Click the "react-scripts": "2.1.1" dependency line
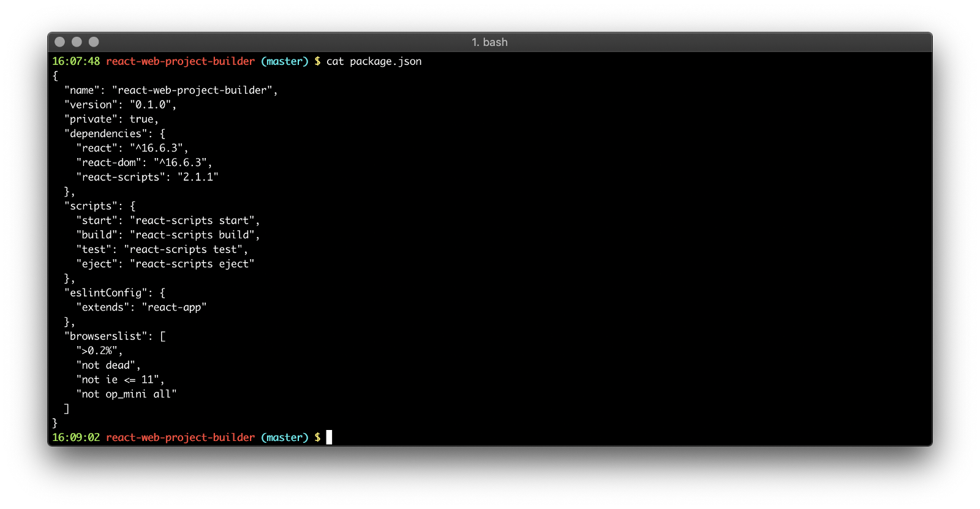The image size is (980, 509). tap(147, 177)
